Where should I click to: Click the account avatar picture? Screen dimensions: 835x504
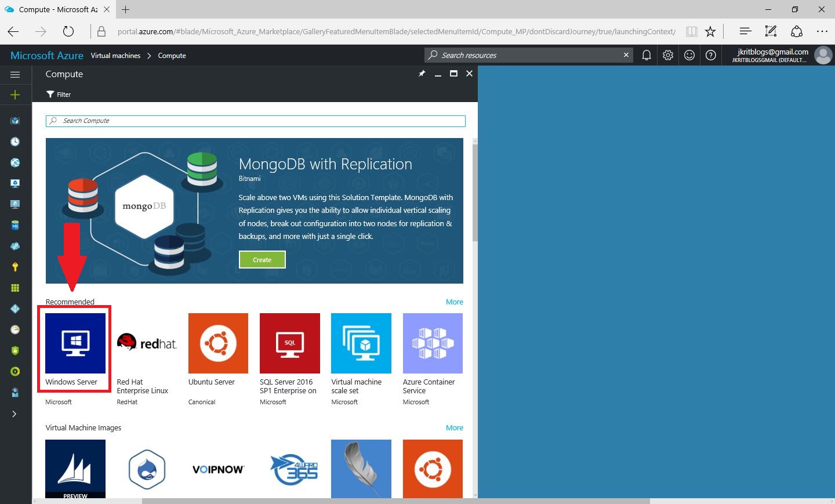(x=823, y=55)
